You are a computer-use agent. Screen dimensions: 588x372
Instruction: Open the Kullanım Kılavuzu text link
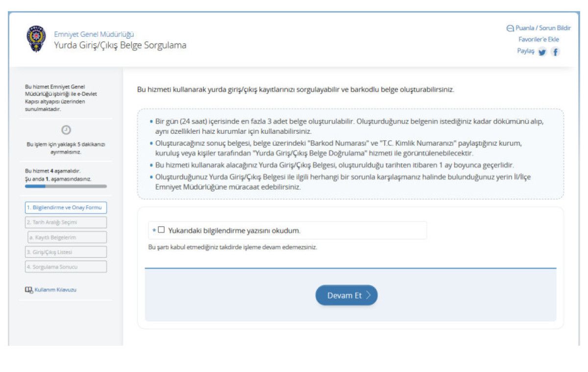click(x=55, y=290)
